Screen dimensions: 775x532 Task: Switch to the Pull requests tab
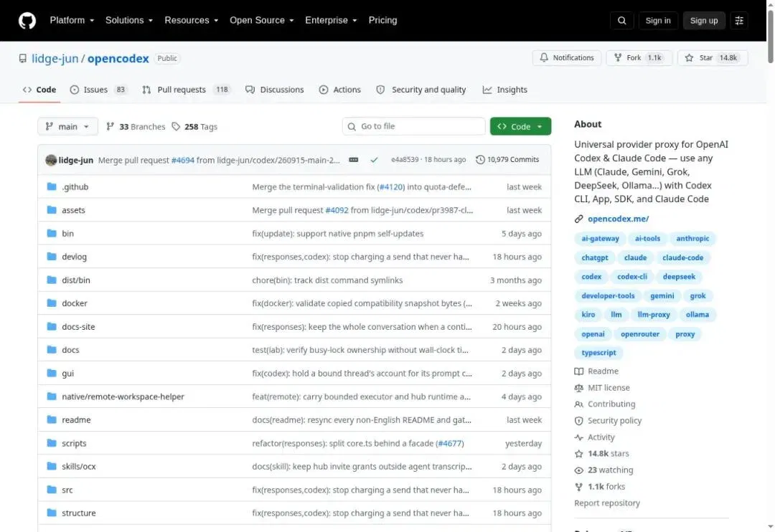(x=186, y=90)
